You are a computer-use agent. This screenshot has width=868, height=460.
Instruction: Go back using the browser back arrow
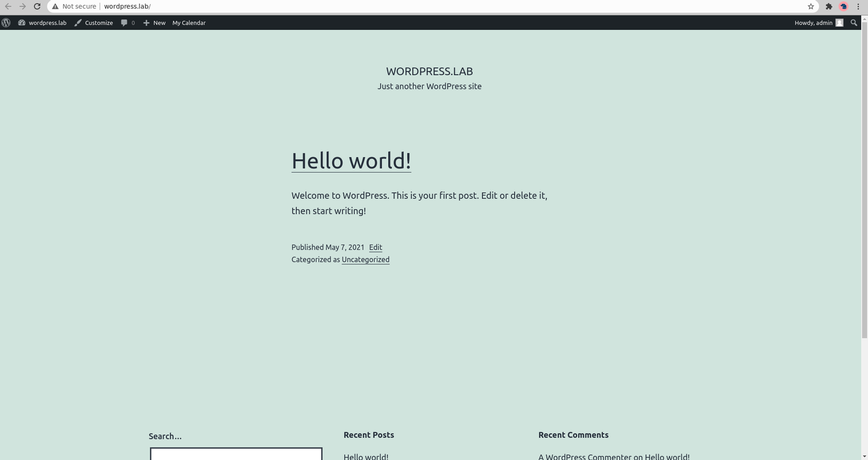click(x=8, y=6)
